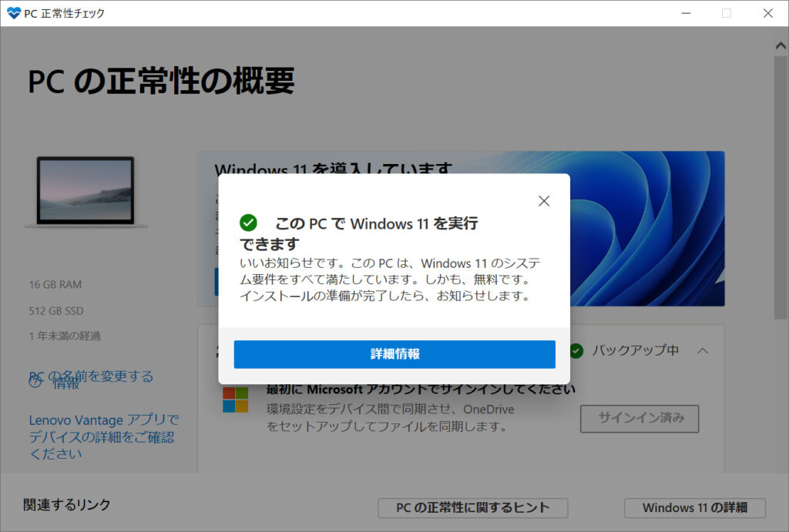Close the PC 正常性チェック window

pyautogui.click(x=768, y=13)
